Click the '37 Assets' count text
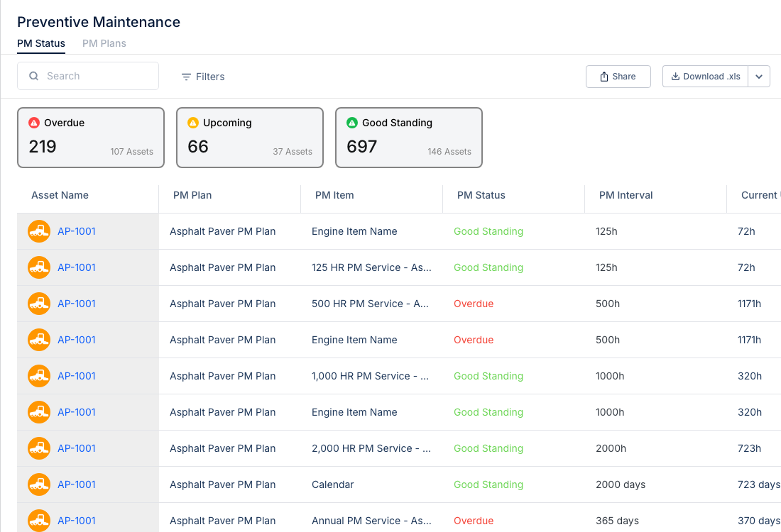The height and width of the screenshot is (532, 781). (x=293, y=151)
